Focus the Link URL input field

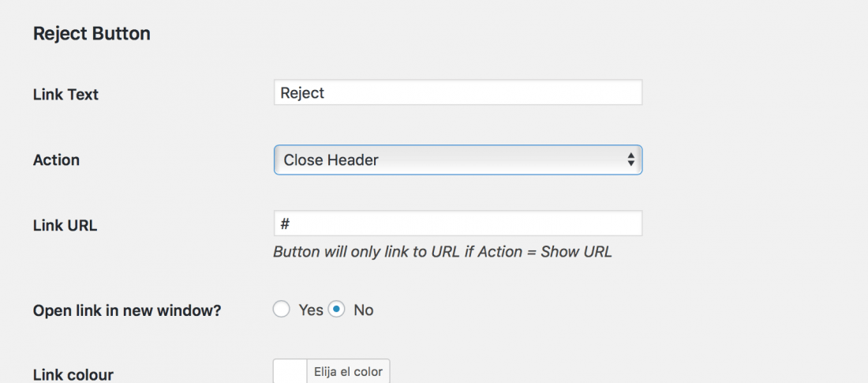pos(458,223)
